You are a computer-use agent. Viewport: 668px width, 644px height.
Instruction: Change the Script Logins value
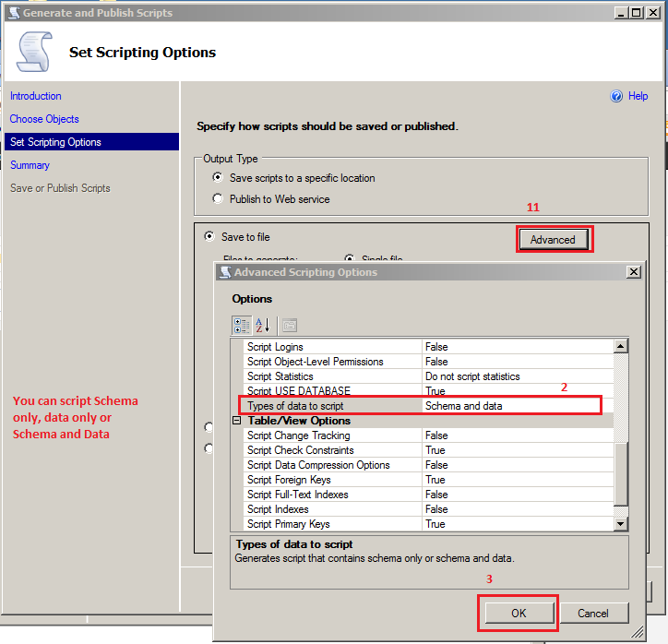coord(518,347)
